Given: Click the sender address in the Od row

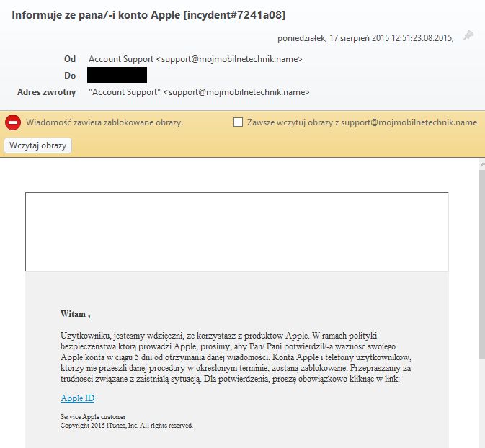Looking at the screenshot, I should pos(195,59).
